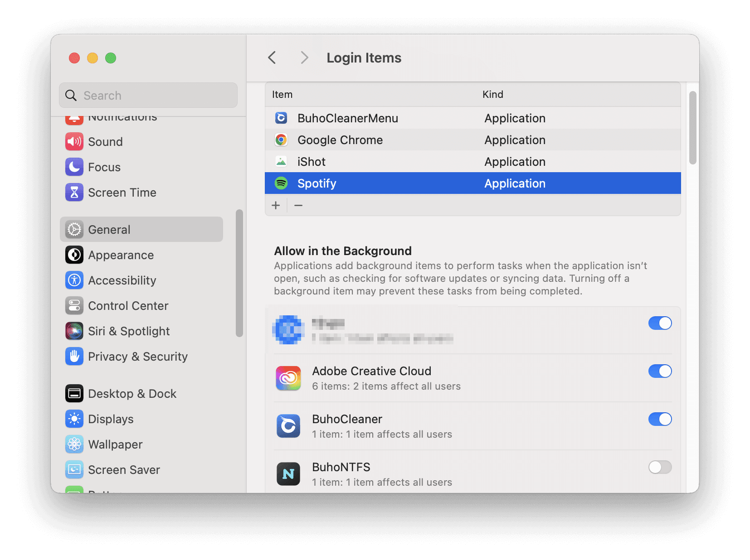Open Sound settings via speaker icon
This screenshot has width=750, height=560.
(74, 141)
